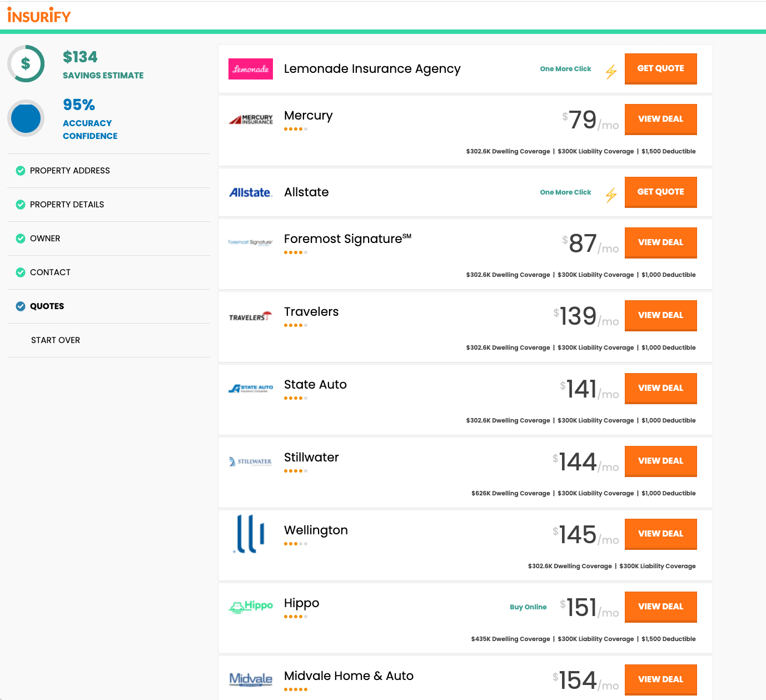
Task: Click the Allstate logo
Action: pos(251,192)
